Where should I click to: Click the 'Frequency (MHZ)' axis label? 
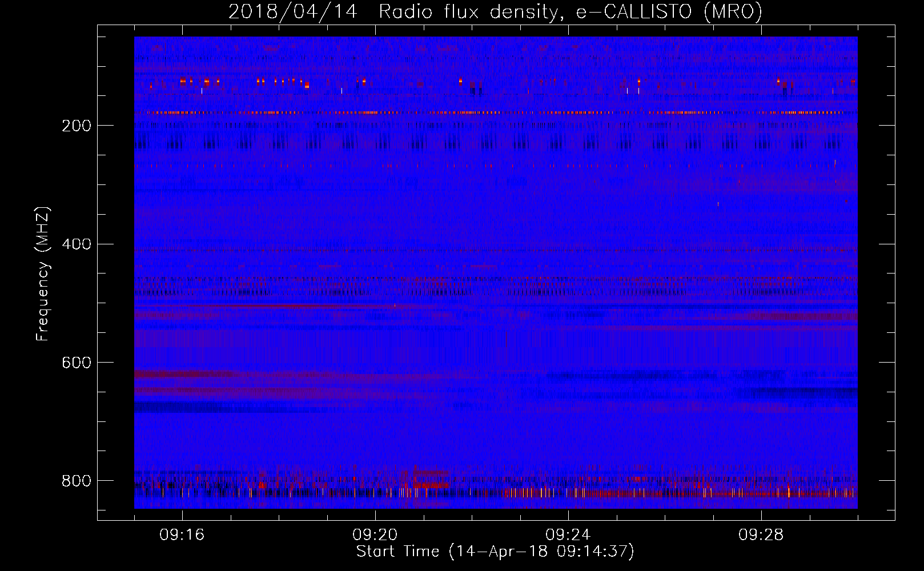(x=43, y=274)
